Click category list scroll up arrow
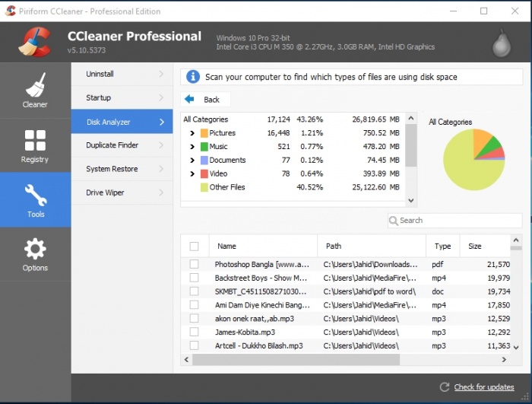The image size is (532, 404). point(411,118)
